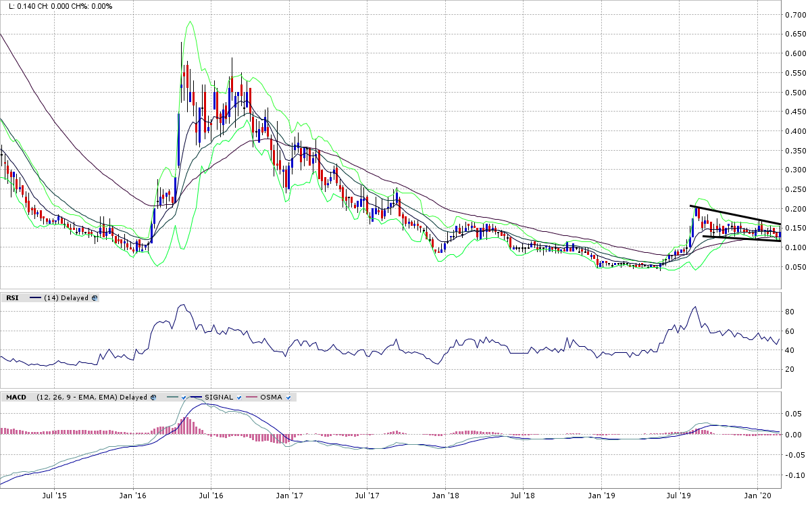This screenshot has height=505, width=812.
Task: Click the MACD delayed-data clock icon
Action: [x=153, y=397]
